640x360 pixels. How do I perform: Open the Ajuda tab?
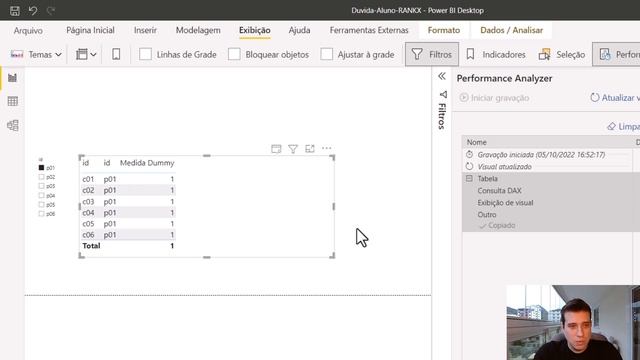(299, 30)
